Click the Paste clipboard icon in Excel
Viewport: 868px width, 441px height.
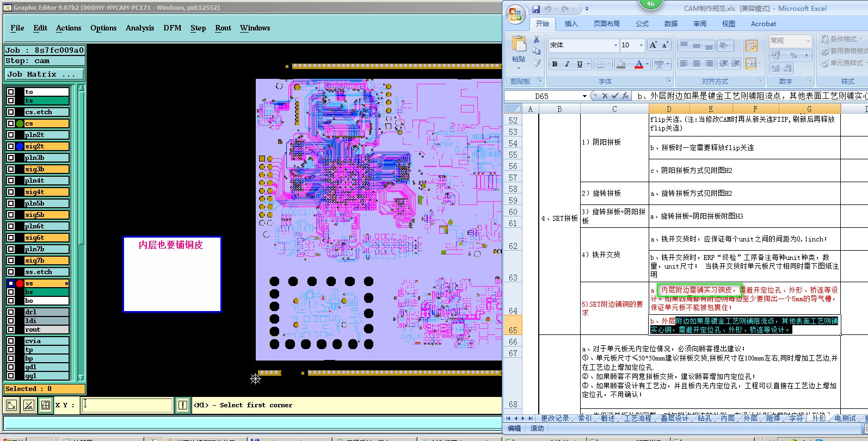click(519, 44)
